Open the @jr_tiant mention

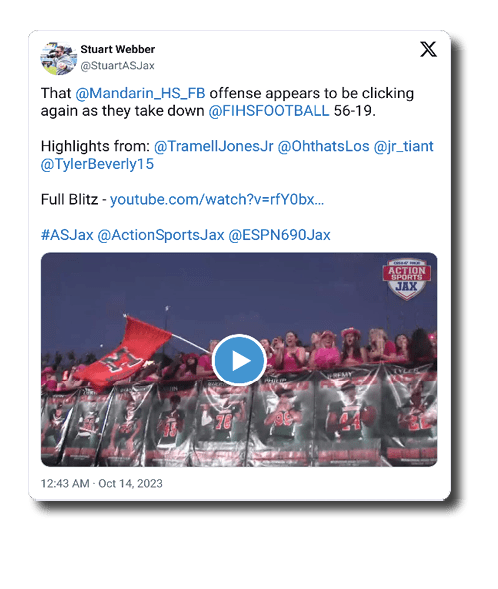click(403, 146)
